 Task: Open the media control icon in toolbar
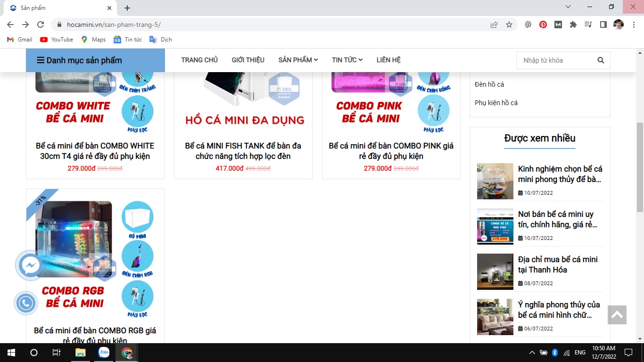pyautogui.click(x=588, y=25)
